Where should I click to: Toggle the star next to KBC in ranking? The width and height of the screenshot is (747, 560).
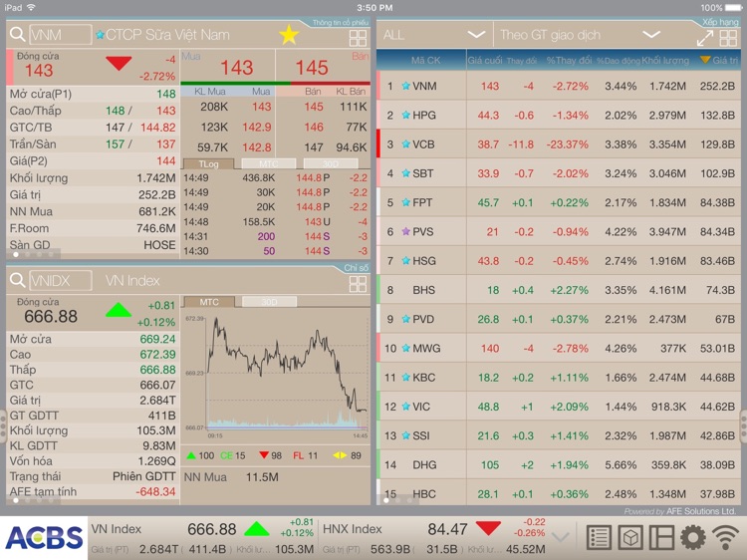point(406,377)
